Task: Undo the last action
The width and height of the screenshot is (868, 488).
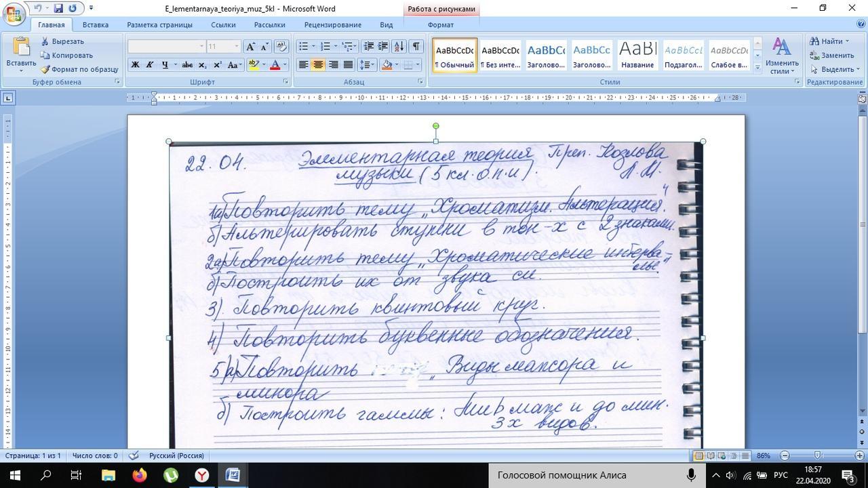Action: pos(39,8)
